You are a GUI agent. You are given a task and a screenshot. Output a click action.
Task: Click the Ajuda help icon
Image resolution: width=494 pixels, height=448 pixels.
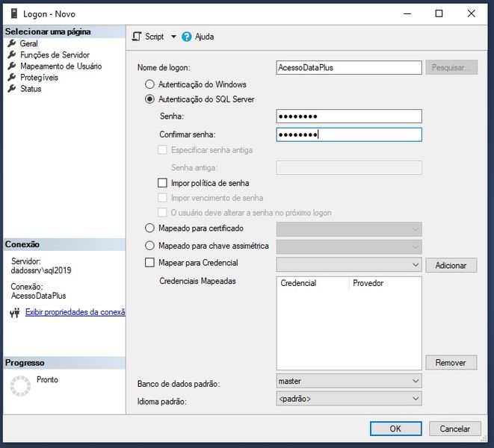[187, 37]
